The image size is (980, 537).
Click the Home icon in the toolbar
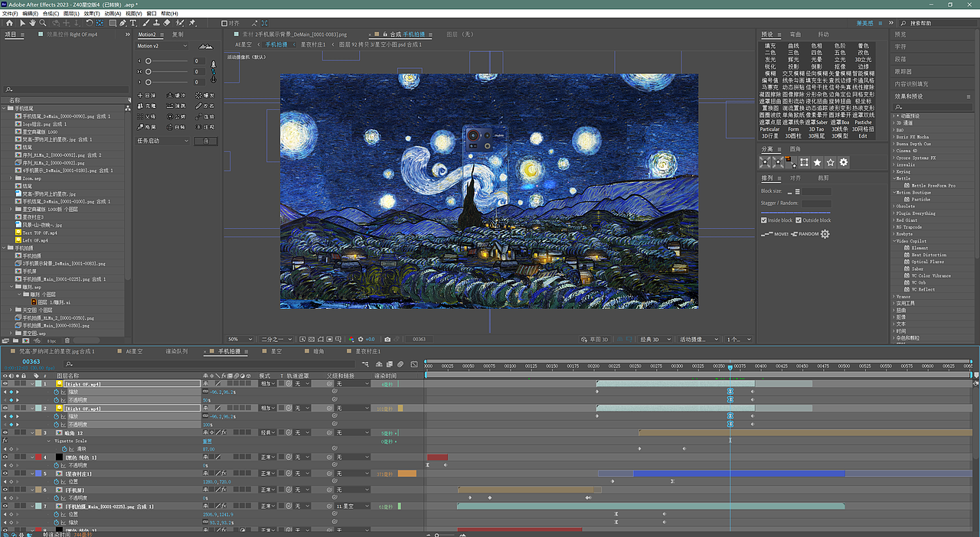(9, 23)
